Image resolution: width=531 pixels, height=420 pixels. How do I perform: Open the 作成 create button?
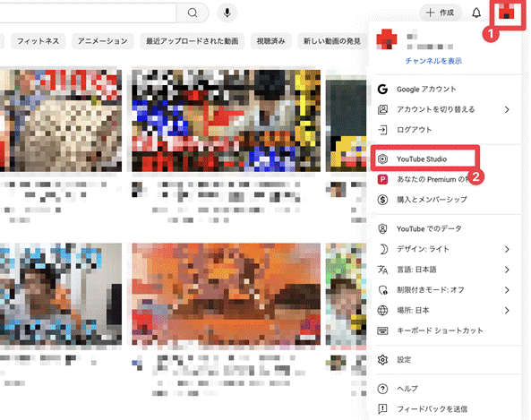pos(441,13)
